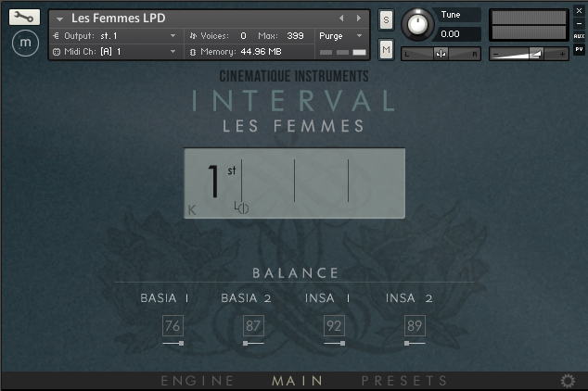Toggle the M mute button
588x391 pixels.
tap(386, 49)
